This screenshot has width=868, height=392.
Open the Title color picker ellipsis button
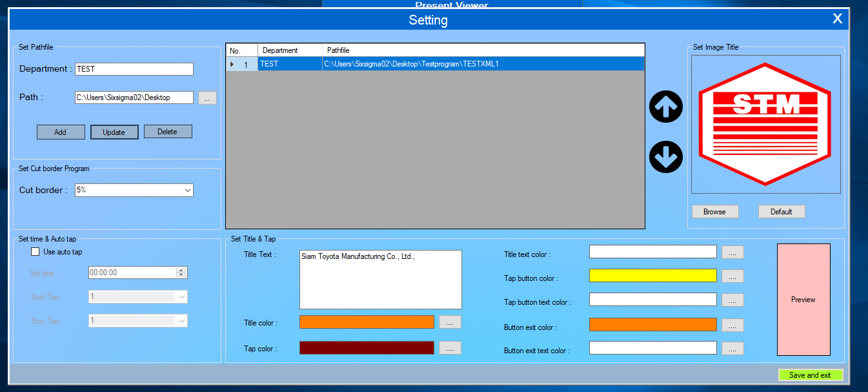[450, 322]
